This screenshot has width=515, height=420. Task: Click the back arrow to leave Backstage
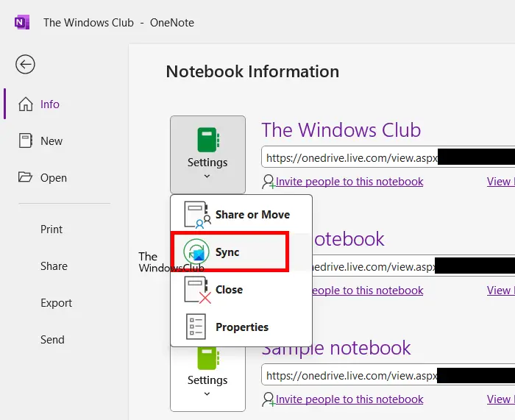(25, 64)
